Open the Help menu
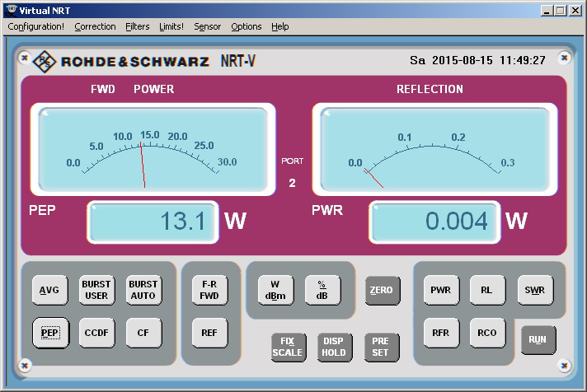Viewport: 587px width, 392px height. point(280,26)
